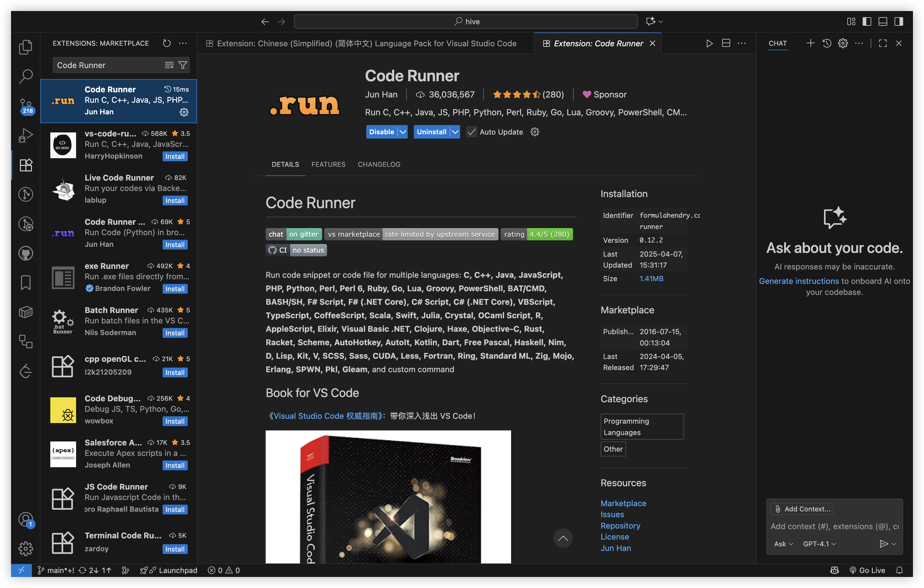Image resolution: width=924 pixels, height=588 pixels.
Task: Clear extensions search results icon
Action: click(169, 65)
